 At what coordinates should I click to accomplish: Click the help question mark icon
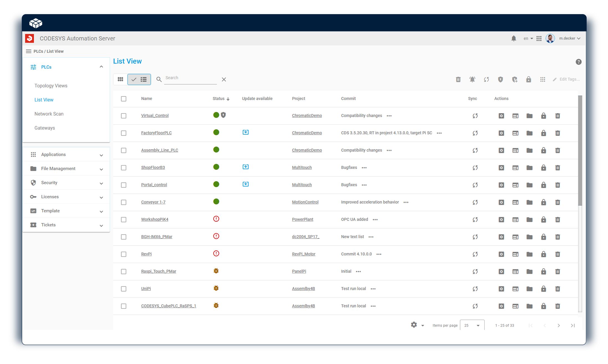[578, 62]
